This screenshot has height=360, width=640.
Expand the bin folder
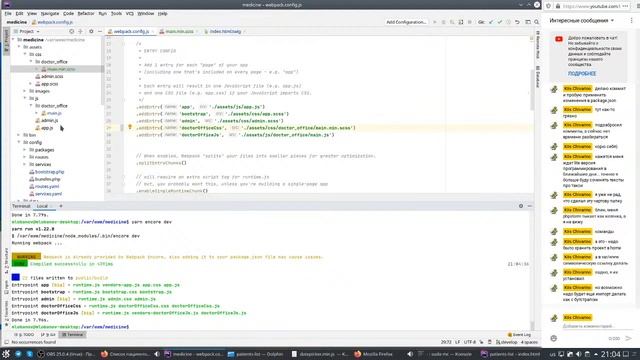[x=19, y=135]
